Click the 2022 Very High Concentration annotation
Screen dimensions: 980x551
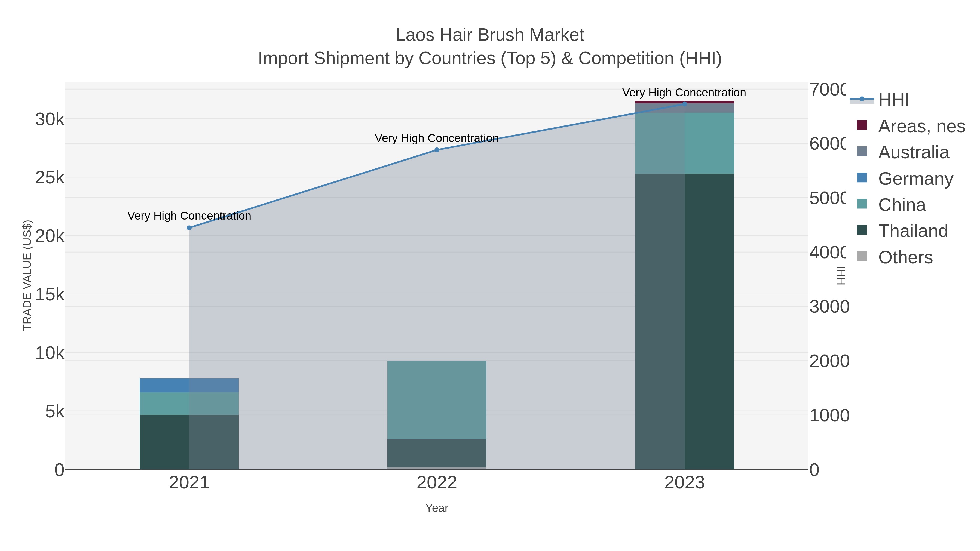pos(437,138)
